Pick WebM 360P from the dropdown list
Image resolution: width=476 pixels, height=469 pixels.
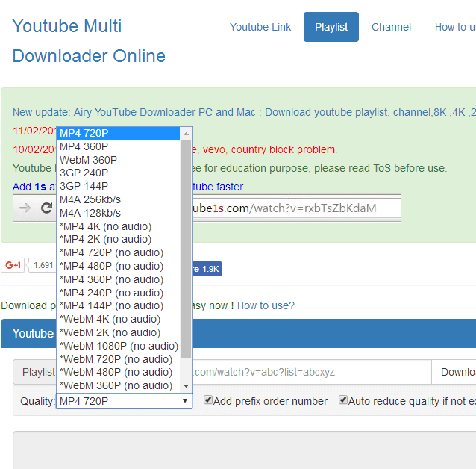click(118, 160)
